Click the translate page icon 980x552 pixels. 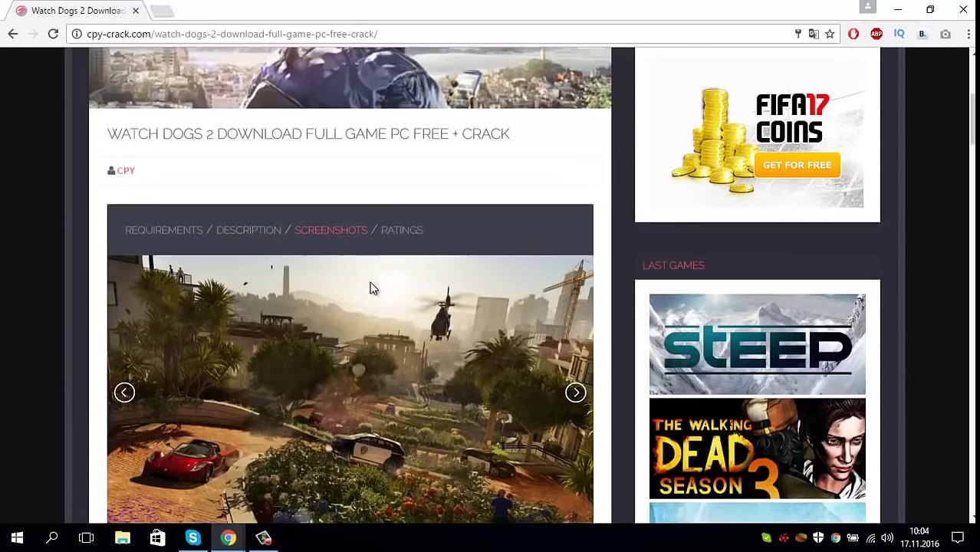tap(814, 34)
